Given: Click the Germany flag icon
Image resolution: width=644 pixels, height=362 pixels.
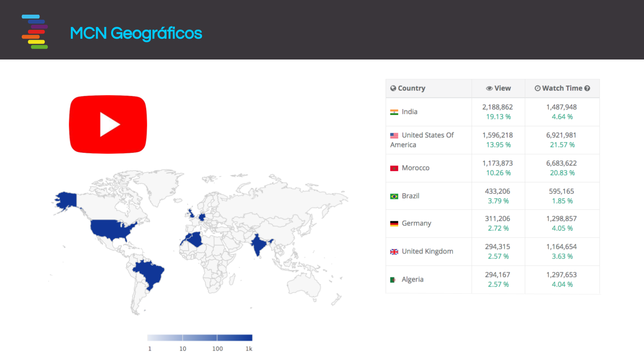Looking at the screenshot, I should point(394,224).
